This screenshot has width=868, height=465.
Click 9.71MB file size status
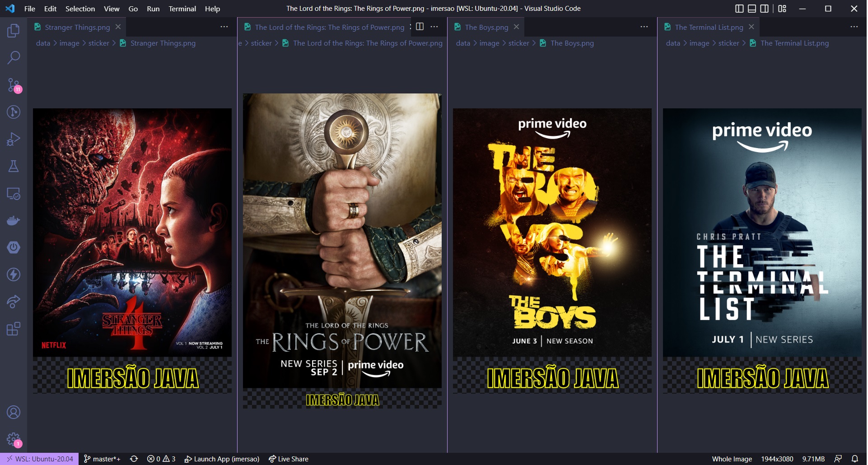coord(813,459)
